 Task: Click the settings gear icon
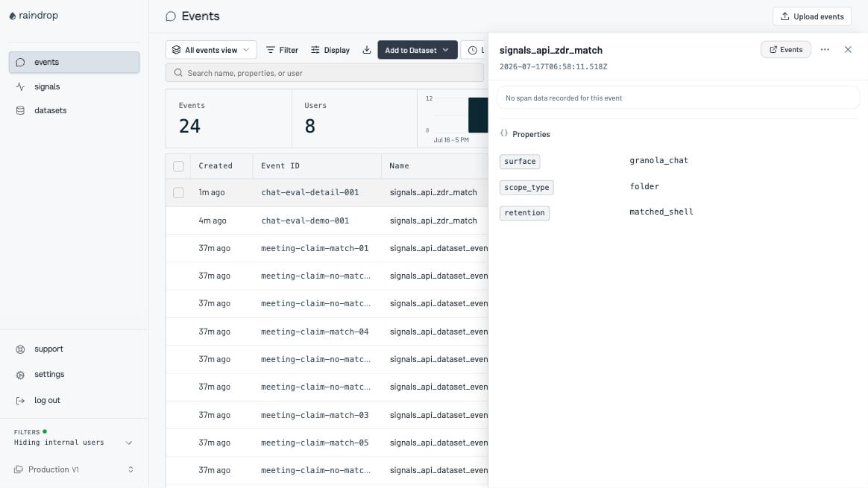(20, 375)
